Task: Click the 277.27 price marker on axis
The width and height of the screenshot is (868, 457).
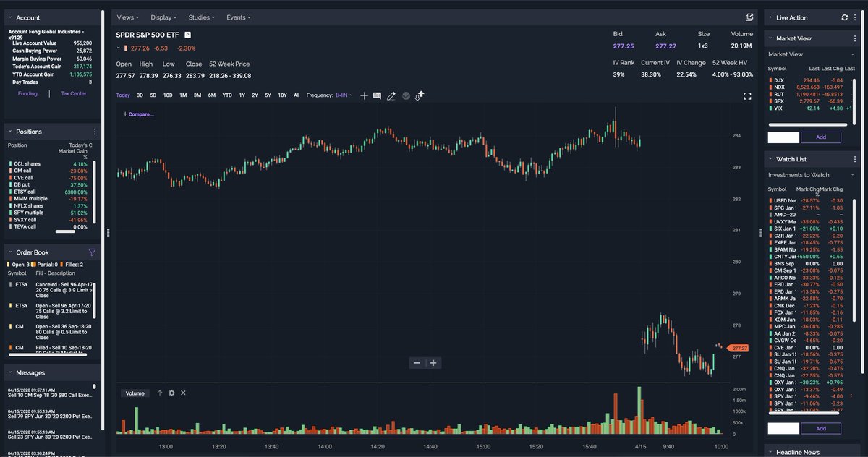Action: point(739,348)
